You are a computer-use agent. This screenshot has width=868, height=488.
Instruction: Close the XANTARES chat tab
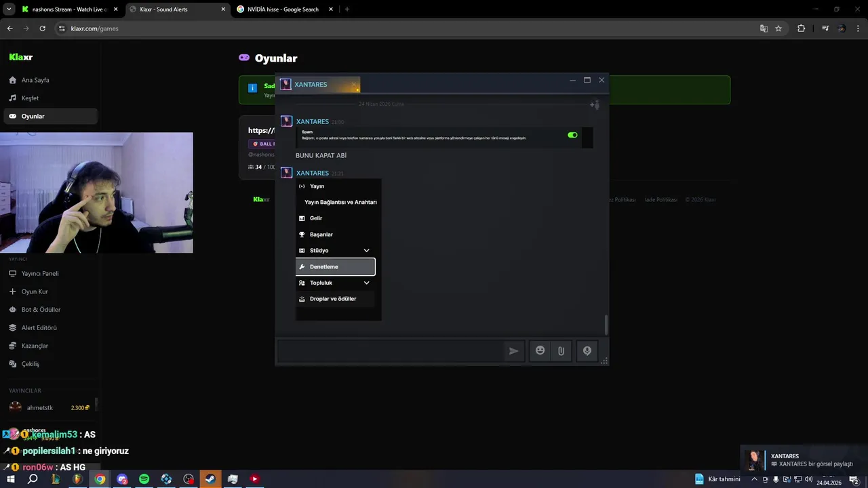tap(353, 85)
